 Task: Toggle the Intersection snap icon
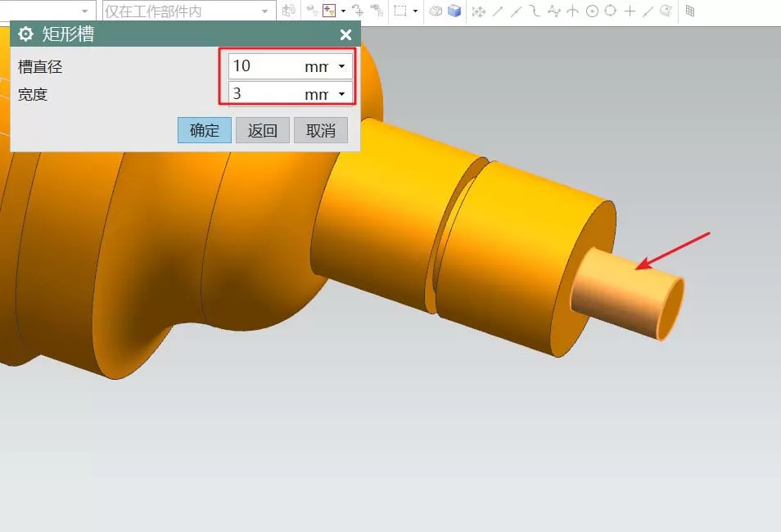coord(573,11)
